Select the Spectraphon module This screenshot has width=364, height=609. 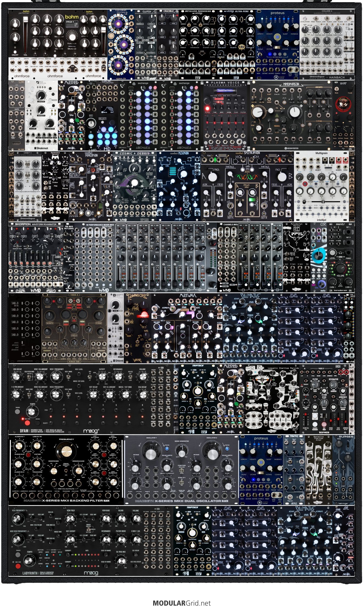[247, 186]
